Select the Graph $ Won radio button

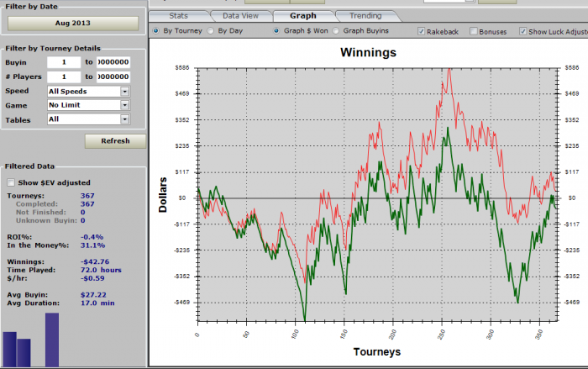tap(277, 31)
